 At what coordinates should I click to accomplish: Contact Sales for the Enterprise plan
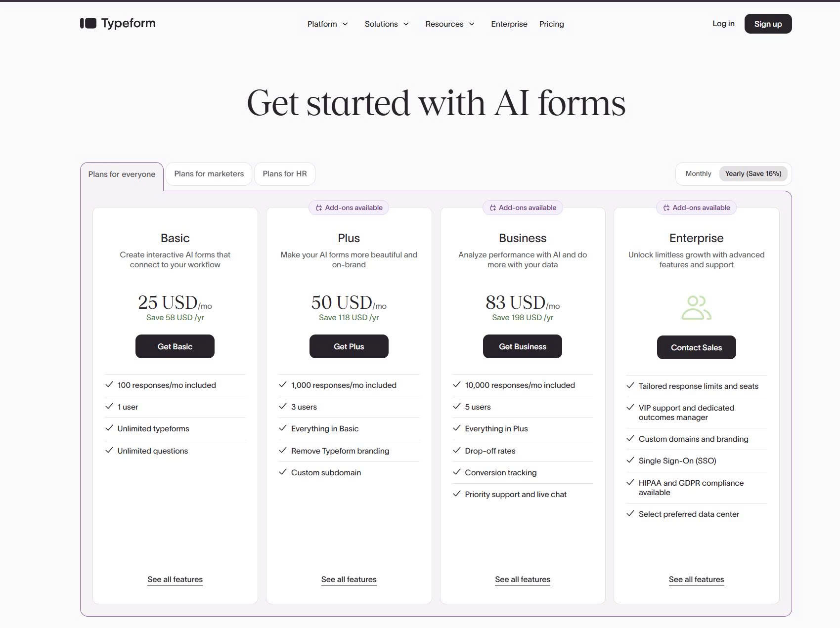[696, 347]
